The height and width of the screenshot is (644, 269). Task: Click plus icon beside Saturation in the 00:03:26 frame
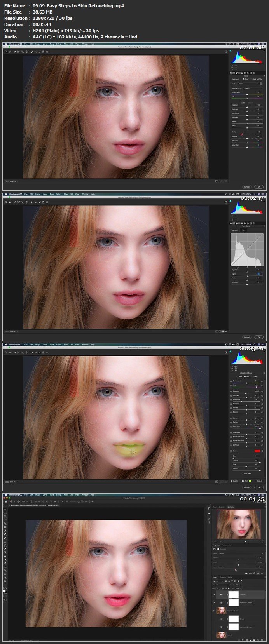[262, 426]
